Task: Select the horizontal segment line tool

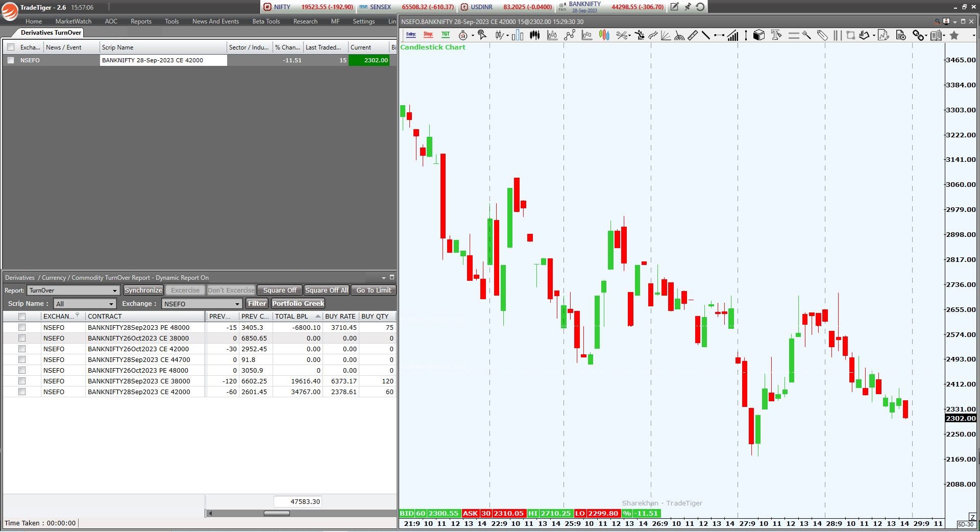Action: coord(719,35)
